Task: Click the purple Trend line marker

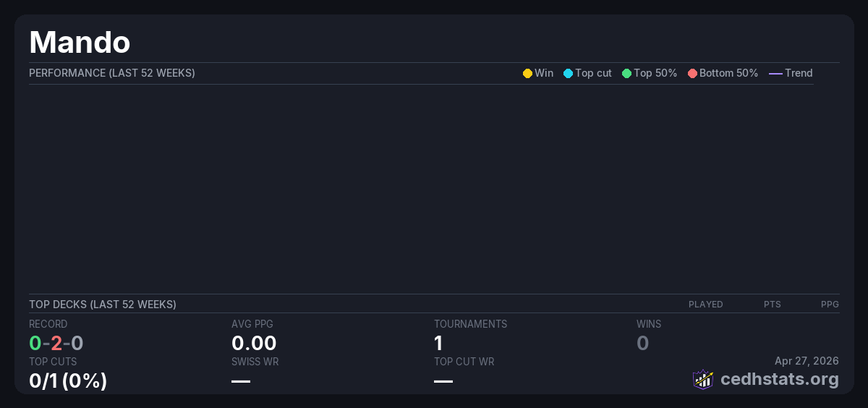Action: pyautogui.click(x=775, y=73)
